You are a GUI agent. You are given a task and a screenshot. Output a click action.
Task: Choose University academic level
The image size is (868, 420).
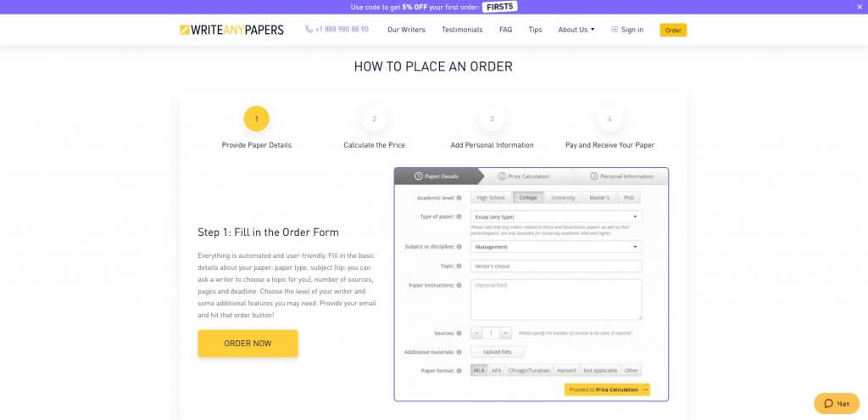563,198
